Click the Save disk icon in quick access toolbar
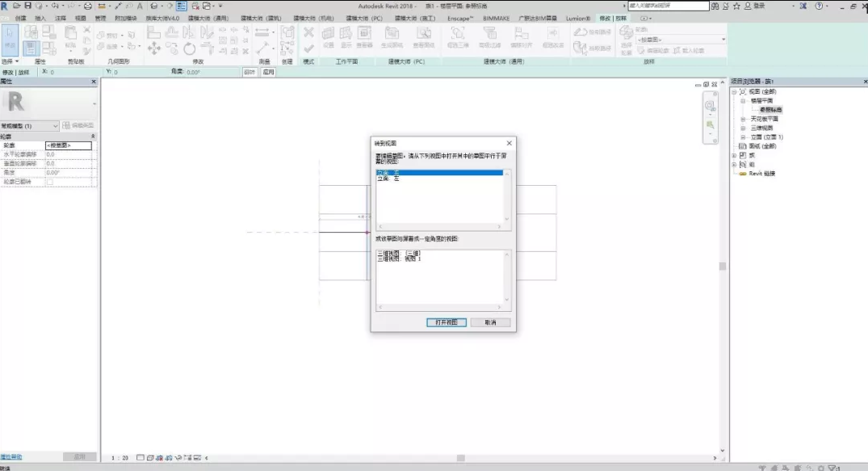This screenshot has height=471, width=868. pyautogui.click(x=27, y=6)
